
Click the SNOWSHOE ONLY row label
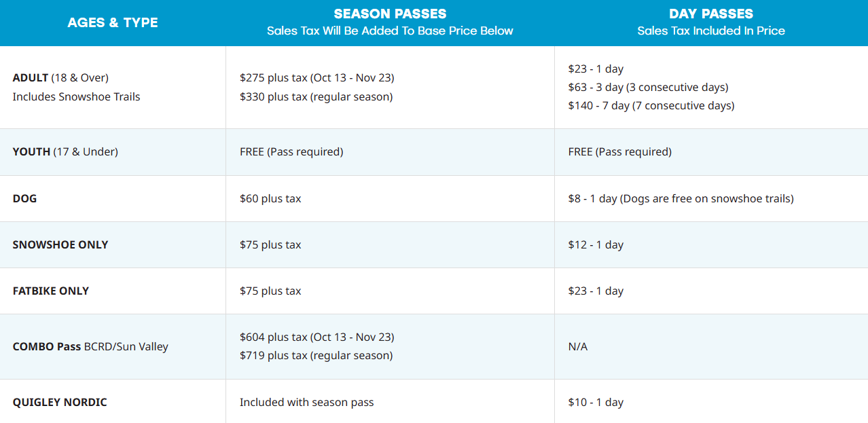60,245
